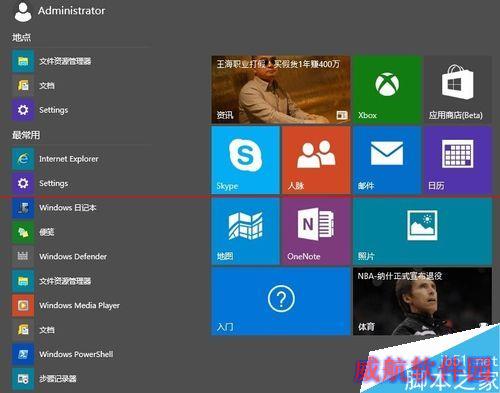The width and height of the screenshot is (500, 393).
Task: Click the 便笺 label
Action: tap(47, 232)
